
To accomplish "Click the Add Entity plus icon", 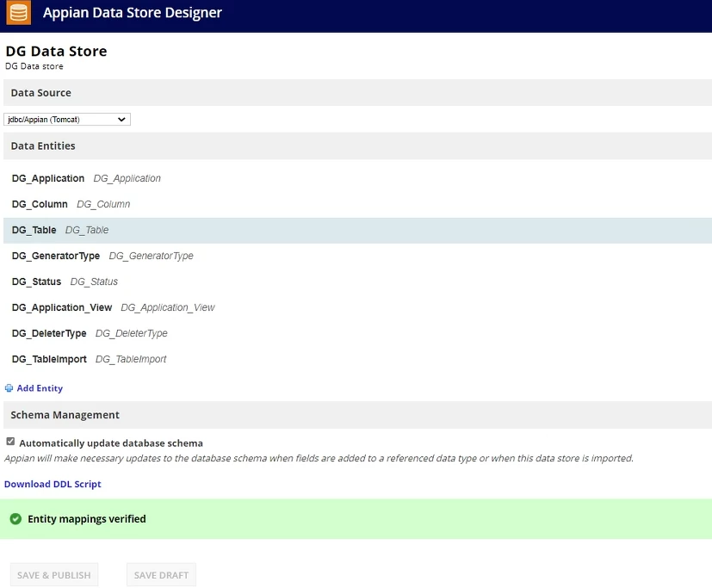I will [x=9, y=388].
